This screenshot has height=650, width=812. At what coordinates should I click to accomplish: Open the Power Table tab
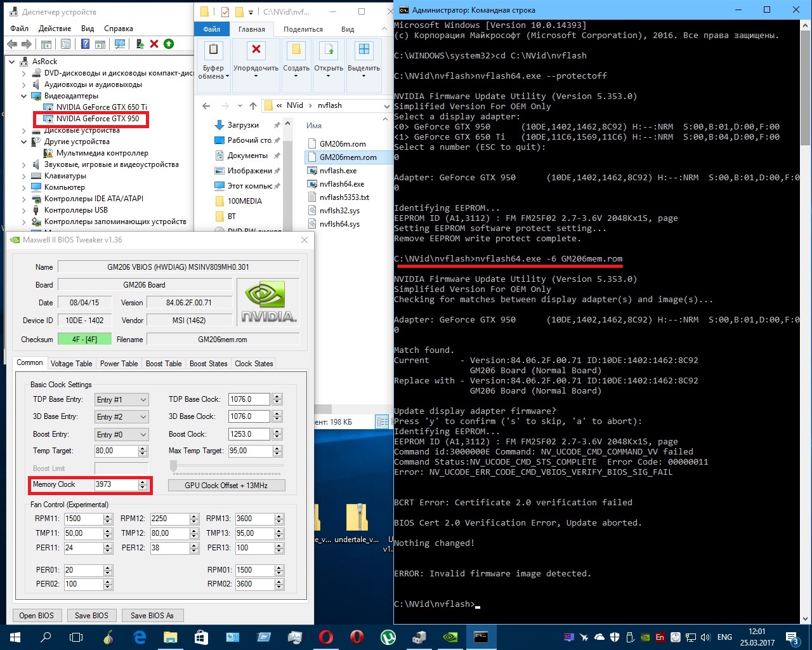pyautogui.click(x=119, y=364)
